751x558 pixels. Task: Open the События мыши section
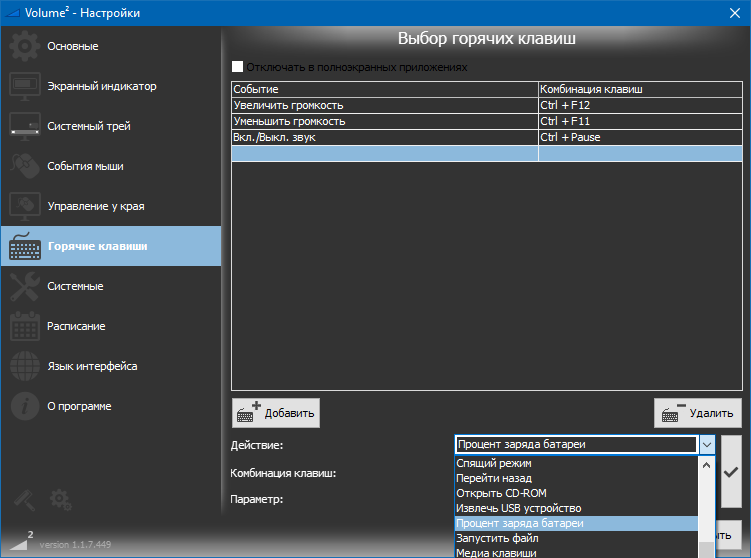point(111,166)
